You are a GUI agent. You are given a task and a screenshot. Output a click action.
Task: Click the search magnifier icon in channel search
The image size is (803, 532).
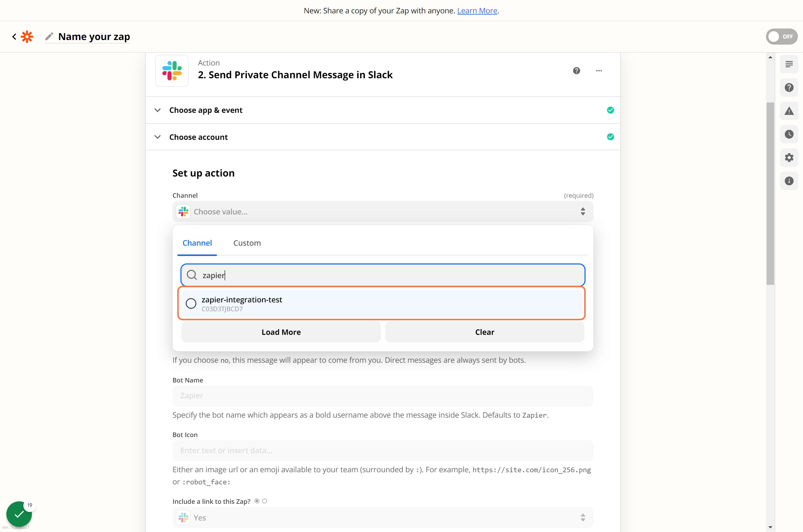pyautogui.click(x=192, y=275)
